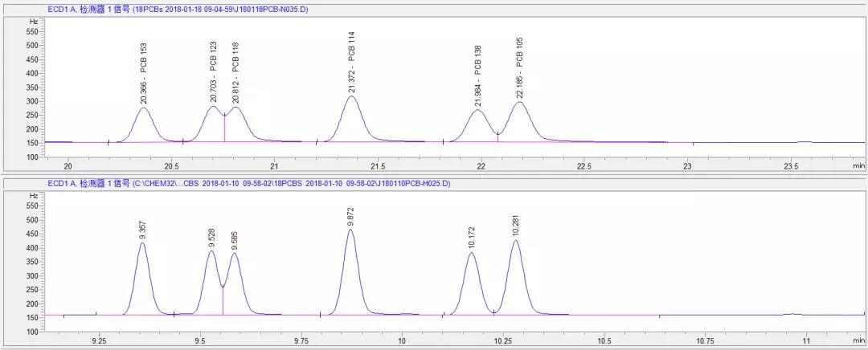
Task: Click the split line between 9.528 and 9.585
Action: click(223, 300)
